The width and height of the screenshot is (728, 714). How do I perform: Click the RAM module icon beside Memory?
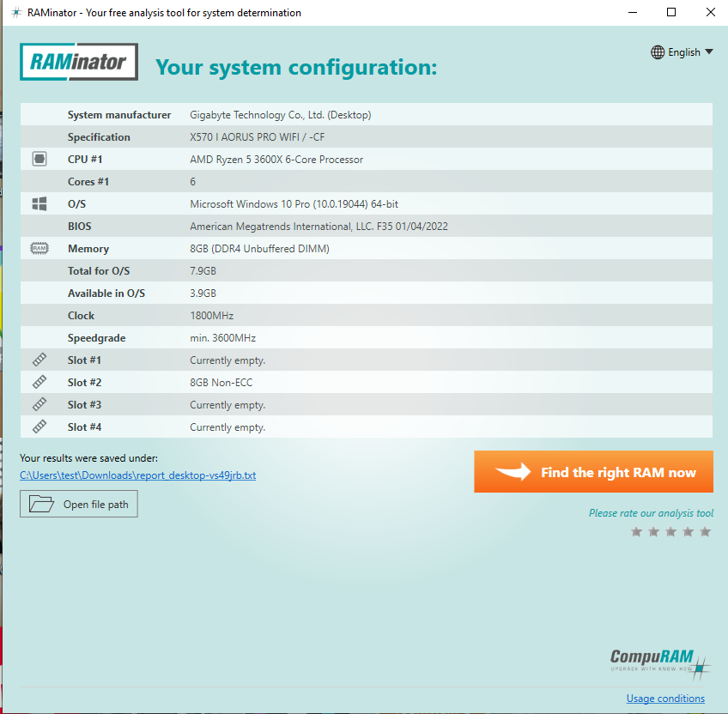[39, 248]
